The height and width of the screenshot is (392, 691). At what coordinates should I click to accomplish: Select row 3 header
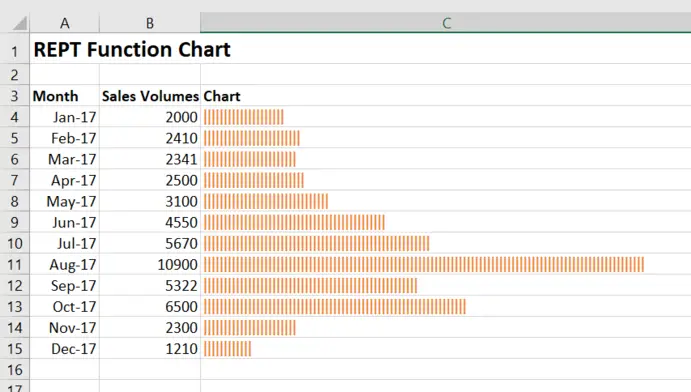[x=15, y=96]
